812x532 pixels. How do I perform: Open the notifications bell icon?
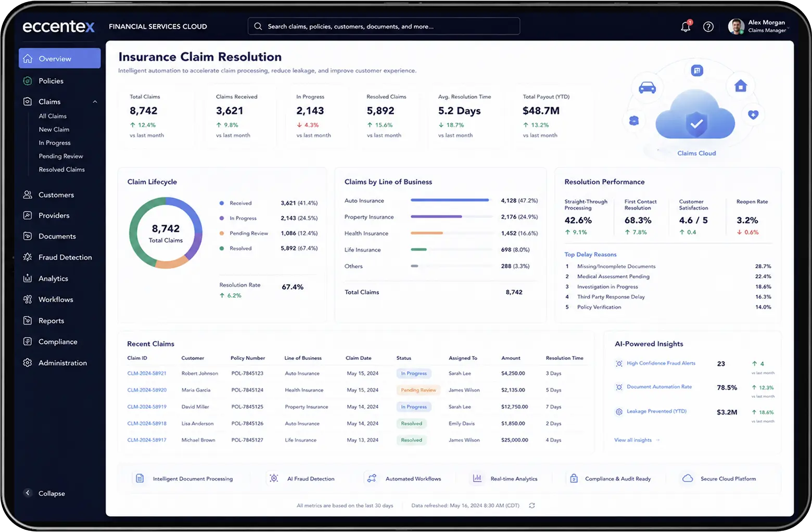[686, 27]
